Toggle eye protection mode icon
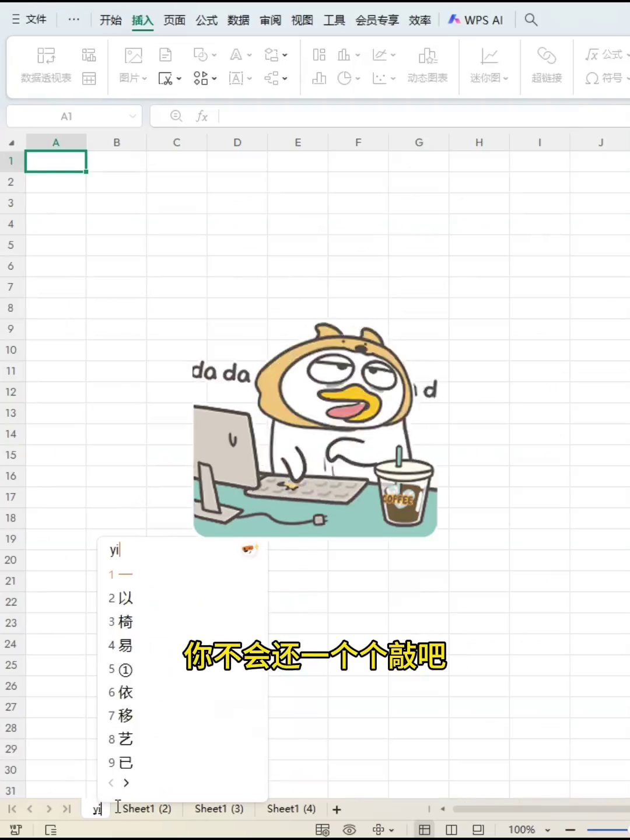Viewport: 630px width, 840px height. pyautogui.click(x=349, y=829)
